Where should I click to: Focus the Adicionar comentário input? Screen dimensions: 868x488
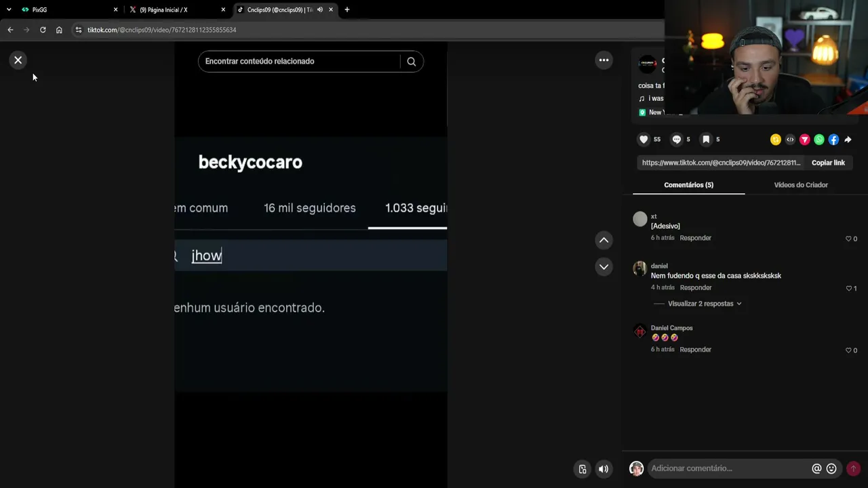(x=729, y=468)
